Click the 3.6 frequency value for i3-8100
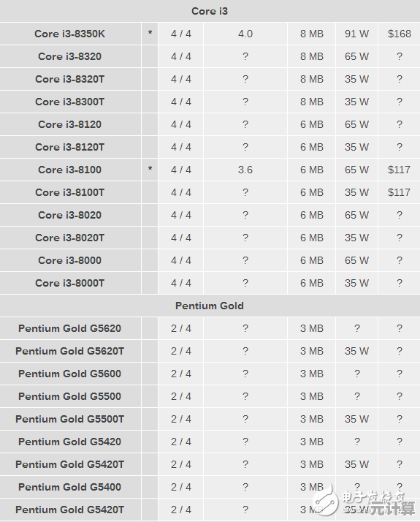 tap(245, 170)
